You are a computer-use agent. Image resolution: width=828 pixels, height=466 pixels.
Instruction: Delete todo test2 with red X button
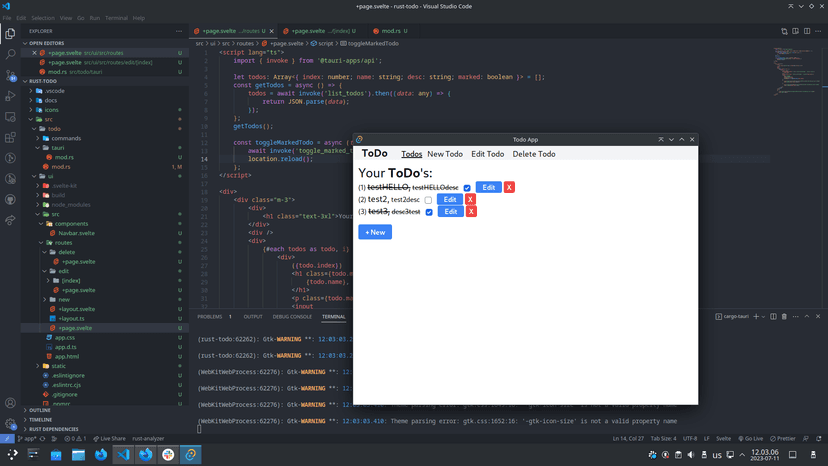470,199
